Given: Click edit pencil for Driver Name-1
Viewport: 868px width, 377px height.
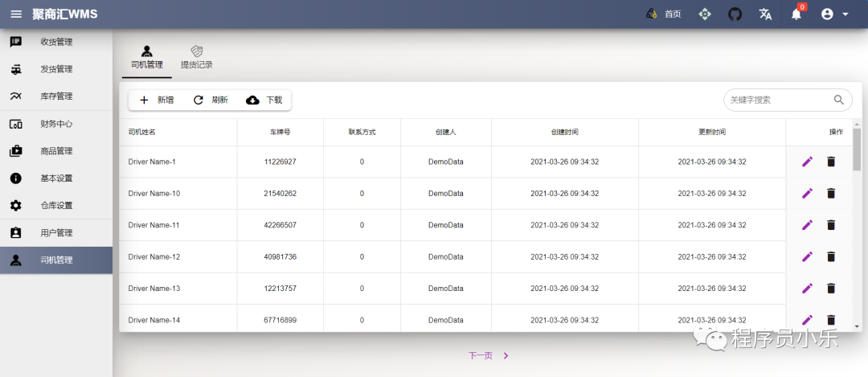Looking at the screenshot, I should (x=807, y=162).
